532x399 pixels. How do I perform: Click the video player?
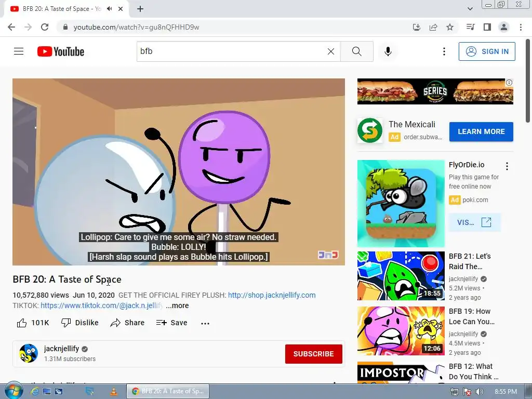click(179, 171)
